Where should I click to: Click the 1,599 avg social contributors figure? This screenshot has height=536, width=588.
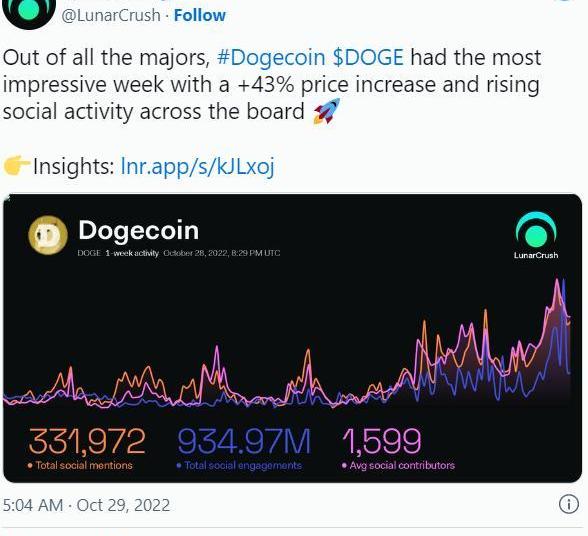pyautogui.click(x=382, y=441)
